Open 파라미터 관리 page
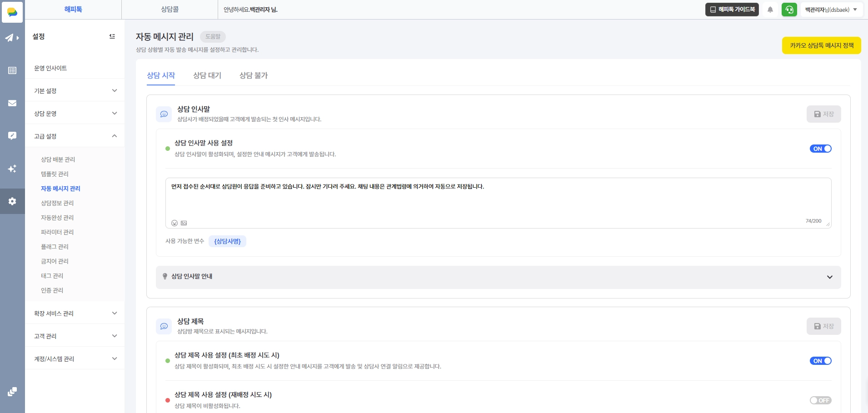Image resolution: width=868 pixels, height=413 pixels. [x=57, y=232]
